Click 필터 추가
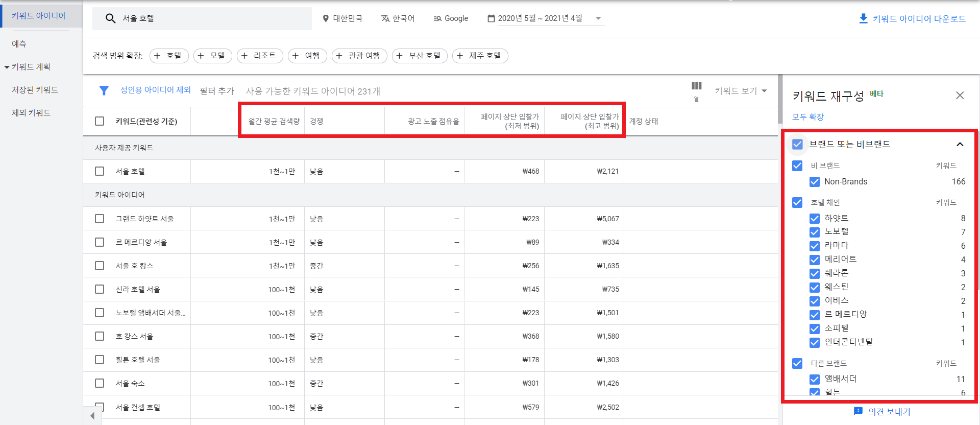 217,91
